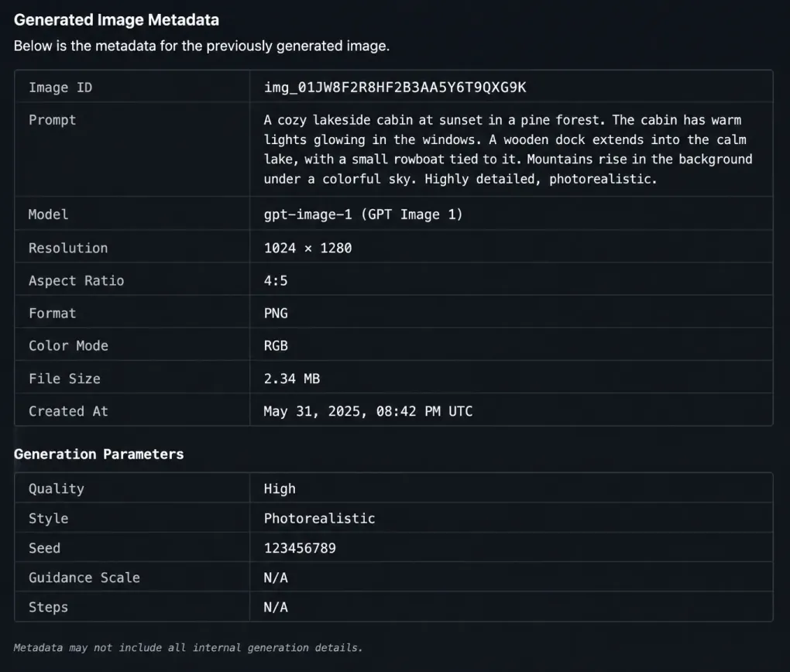Click the Image ID value img_01JW8F2R8HF2B3AA5Y6T9QXG9K
This screenshot has height=672, width=790.
(x=395, y=87)
